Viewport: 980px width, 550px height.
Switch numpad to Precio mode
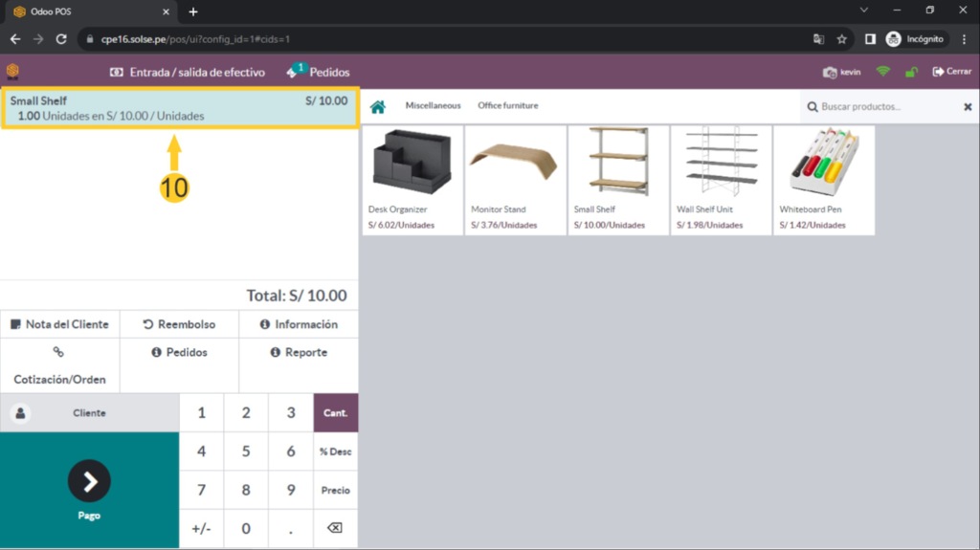pos(335,490)
